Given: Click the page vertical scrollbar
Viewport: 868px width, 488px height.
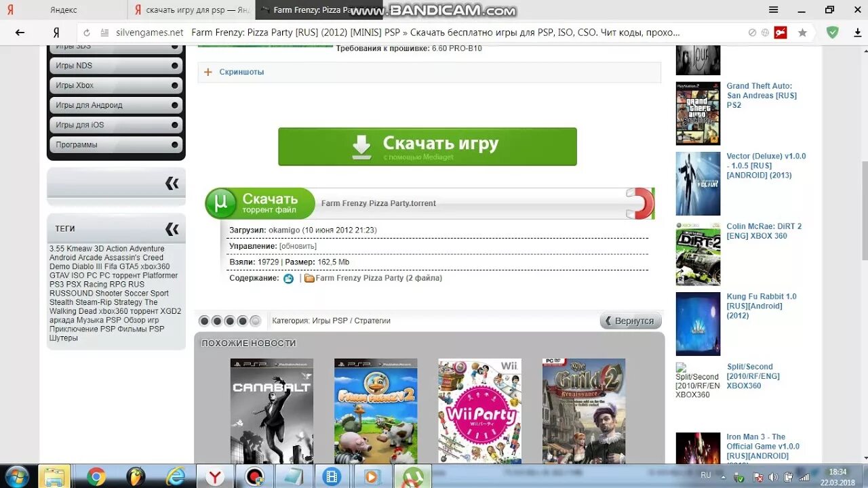Looking at the screenshot, I should pyautogui.click(x=864, y=210).
